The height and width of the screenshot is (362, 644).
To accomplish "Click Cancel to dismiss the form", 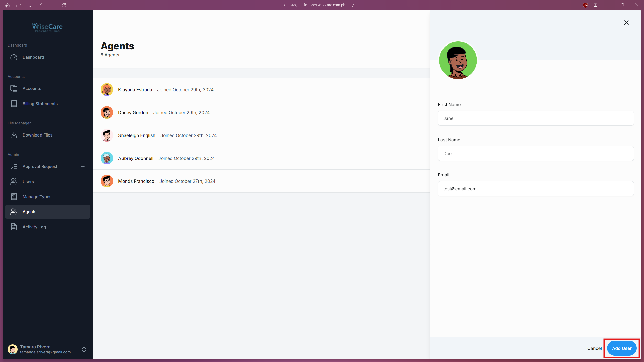I will click(594, 348).
